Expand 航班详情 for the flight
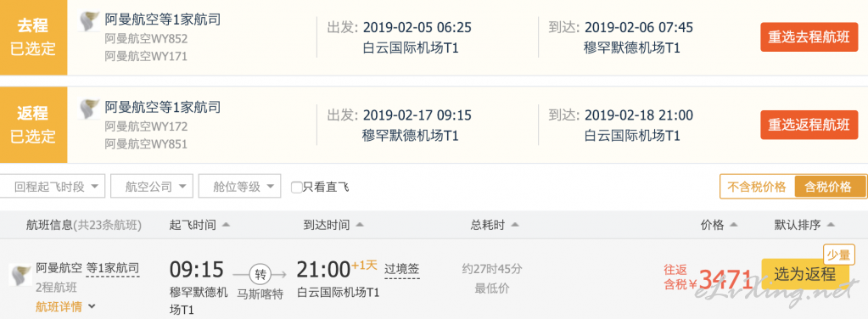868x319 pixels. coord(66,306)
